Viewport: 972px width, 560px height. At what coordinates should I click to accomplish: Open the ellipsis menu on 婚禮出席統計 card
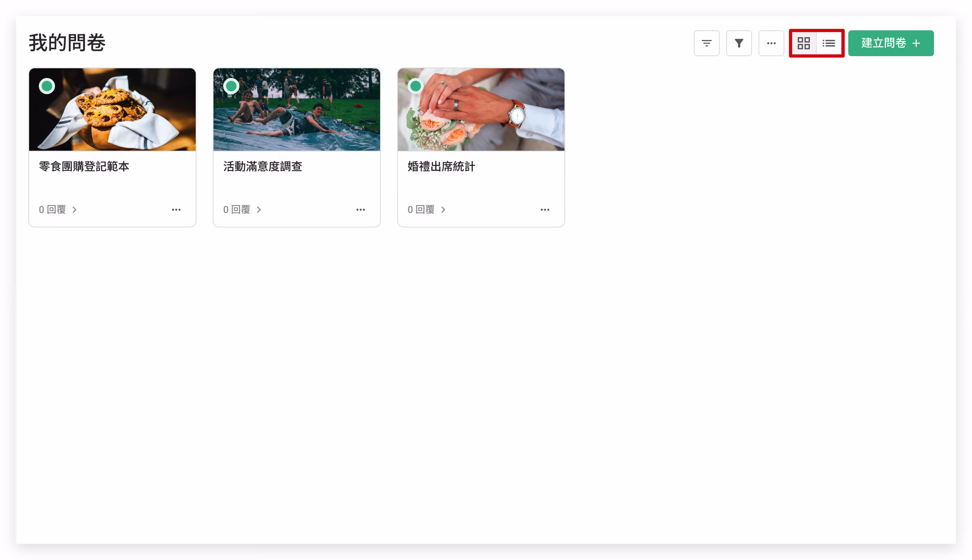click(x=545, y=210)
